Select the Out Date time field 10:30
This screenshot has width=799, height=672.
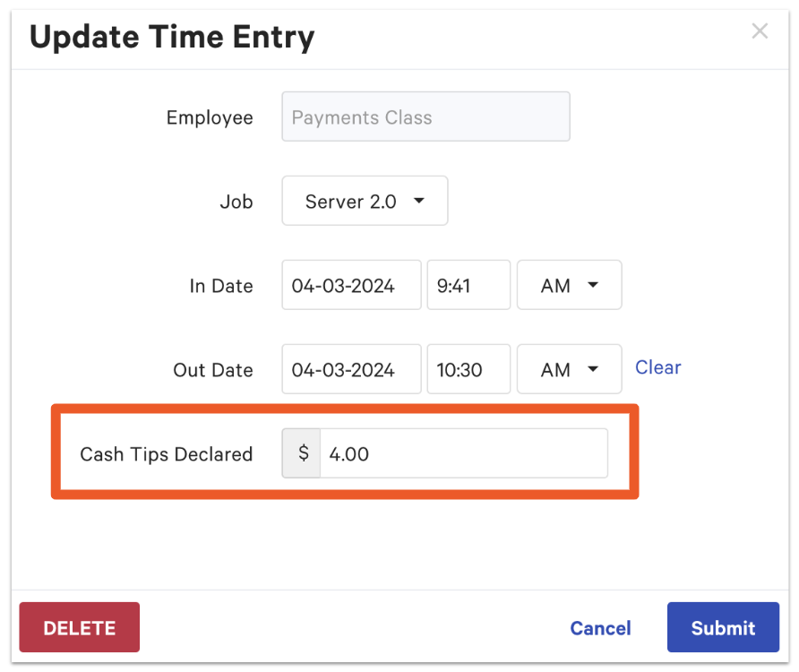pyautogui.click(x=468, y=370)
